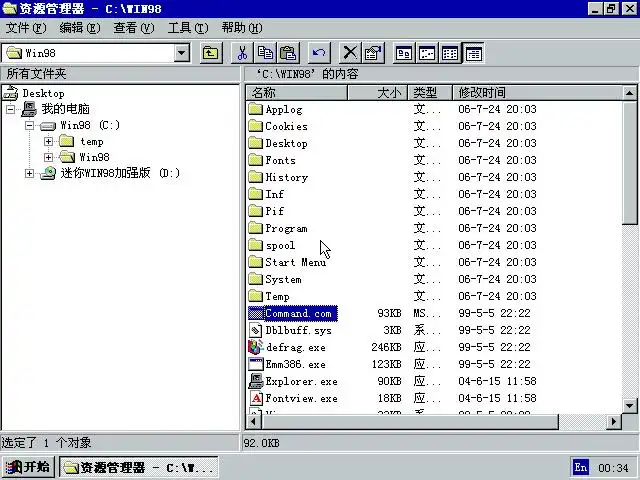640x480 pixels.
Task: Open the 文件(F) menu
Action: pyautogui.click(x=26, y=28)
